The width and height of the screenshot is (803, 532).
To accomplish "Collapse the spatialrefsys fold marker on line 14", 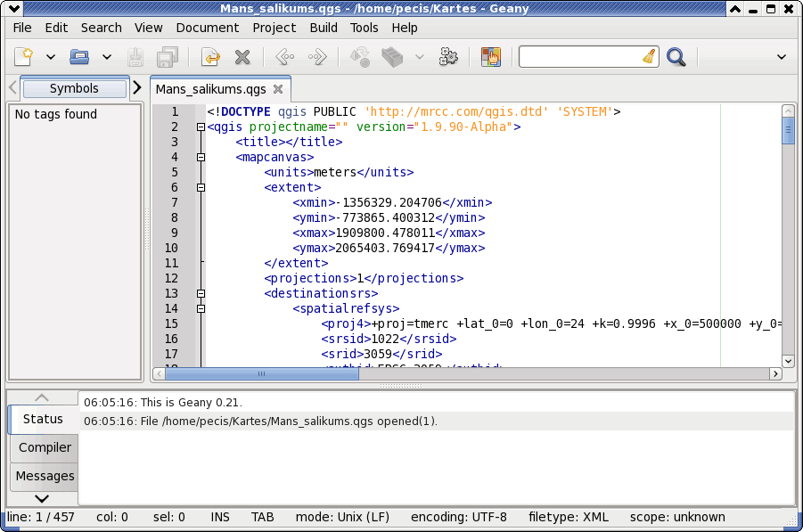I will 201,308.
